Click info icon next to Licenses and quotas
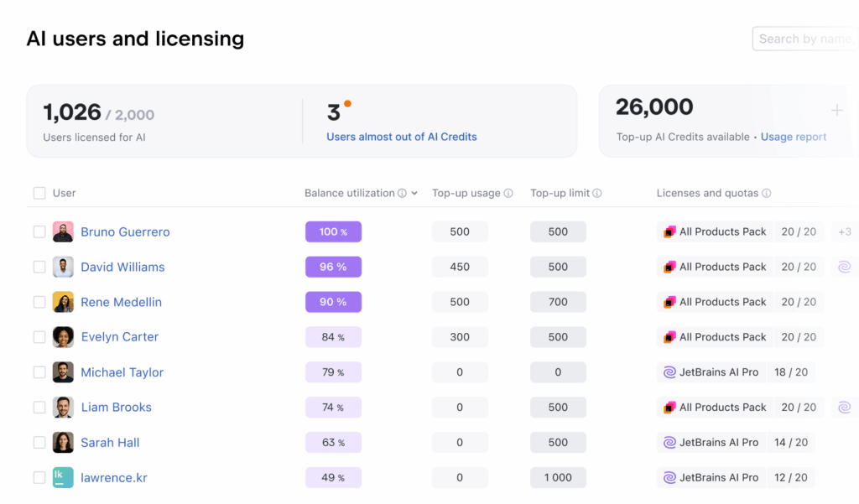The height and width of the screenshot is (504, 859). click(766, 193)
